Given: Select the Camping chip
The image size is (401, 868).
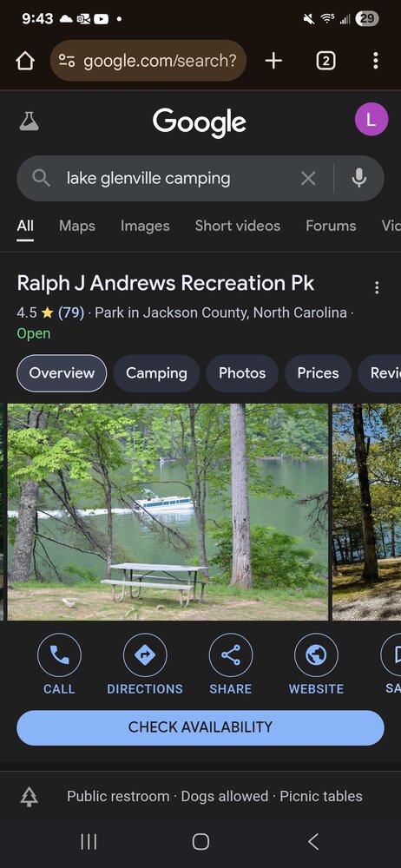Looking at the screenshot, I should coord(156,373).
